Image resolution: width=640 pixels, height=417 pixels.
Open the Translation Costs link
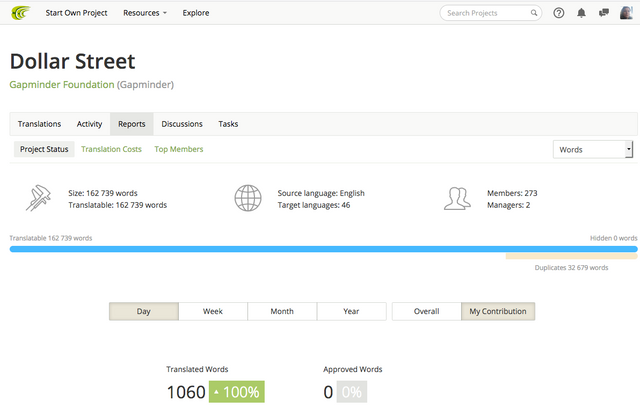click(111, 149)
